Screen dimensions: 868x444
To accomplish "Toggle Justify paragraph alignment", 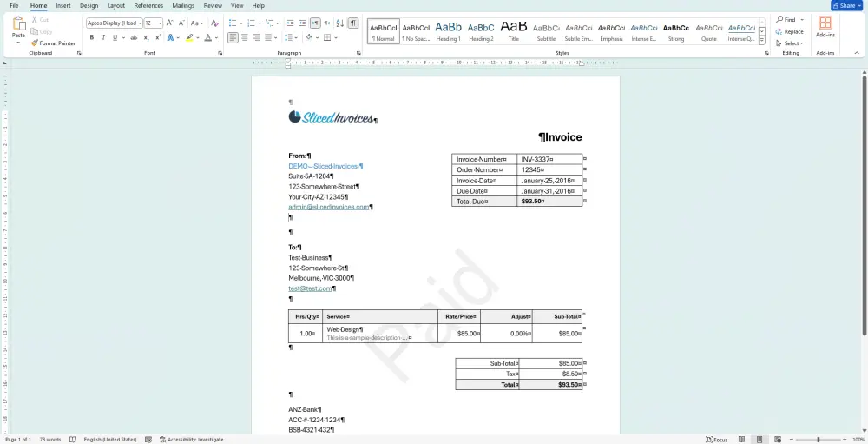I will coord(268,37).
